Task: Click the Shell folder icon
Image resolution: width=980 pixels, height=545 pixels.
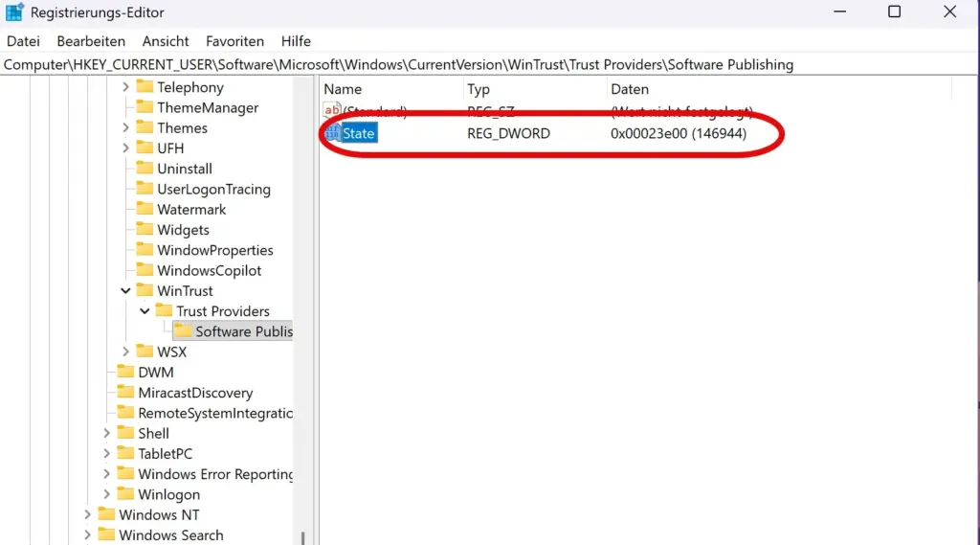Action: tap(125, 432)
